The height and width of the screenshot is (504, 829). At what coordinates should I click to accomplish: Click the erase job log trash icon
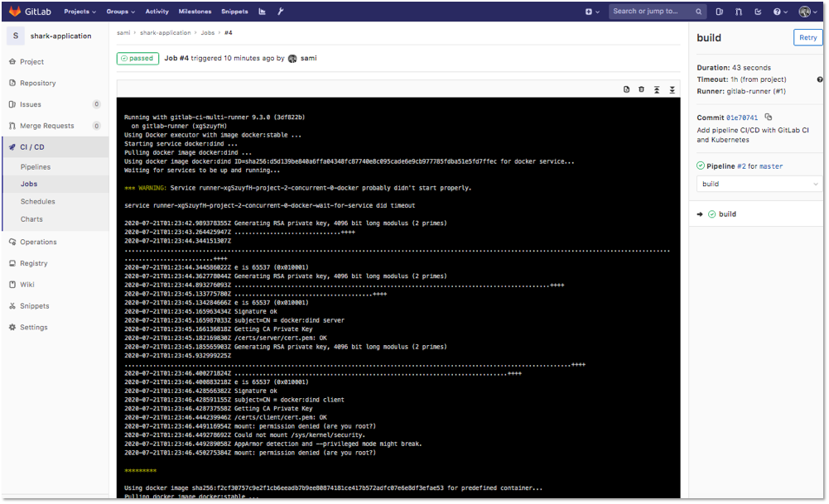point(641,89)
